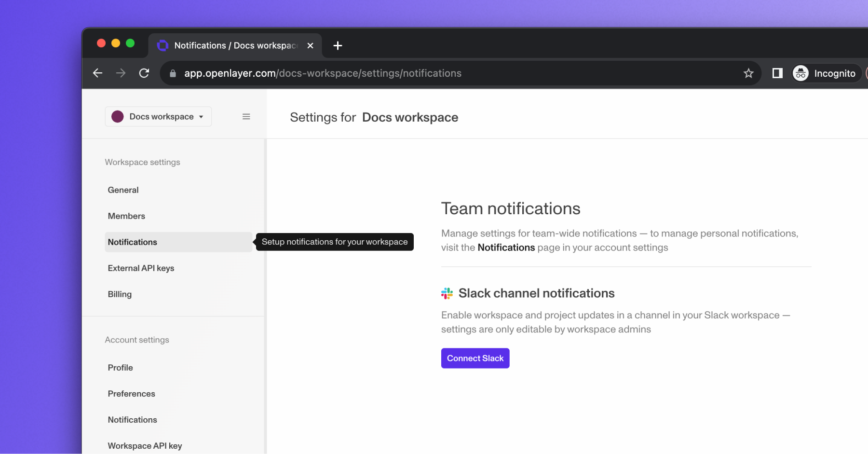Open the browser side panel icon
This screenshot has height=454, width=868.
(777, 73)
